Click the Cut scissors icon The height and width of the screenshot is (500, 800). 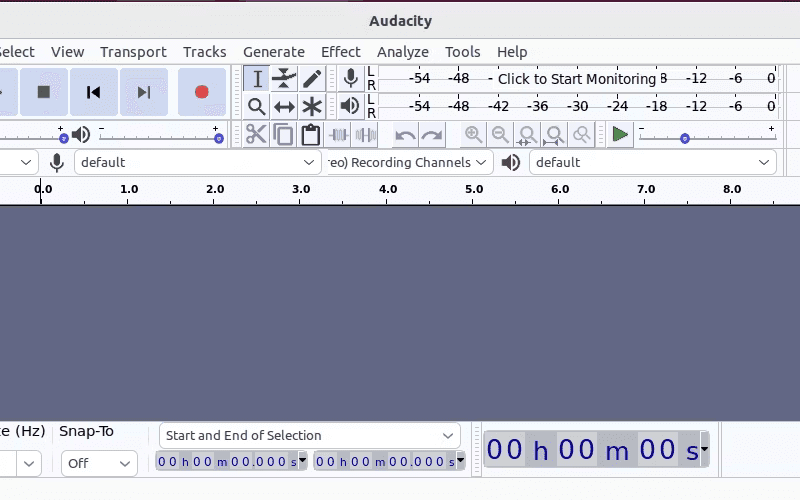click(256, 135)
